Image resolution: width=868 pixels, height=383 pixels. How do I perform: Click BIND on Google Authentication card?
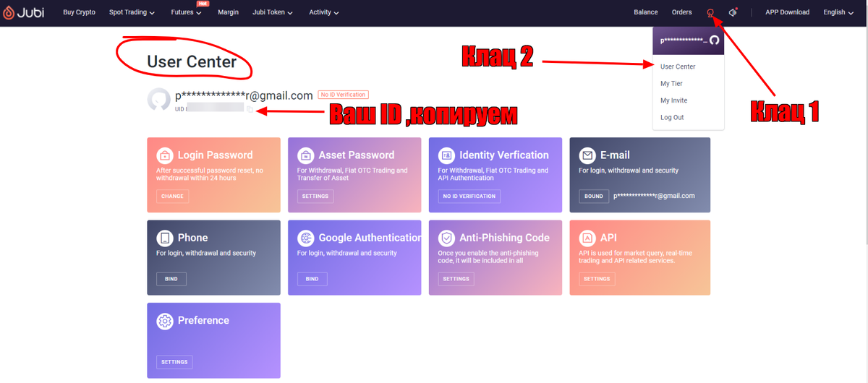[x=312, y=279]
